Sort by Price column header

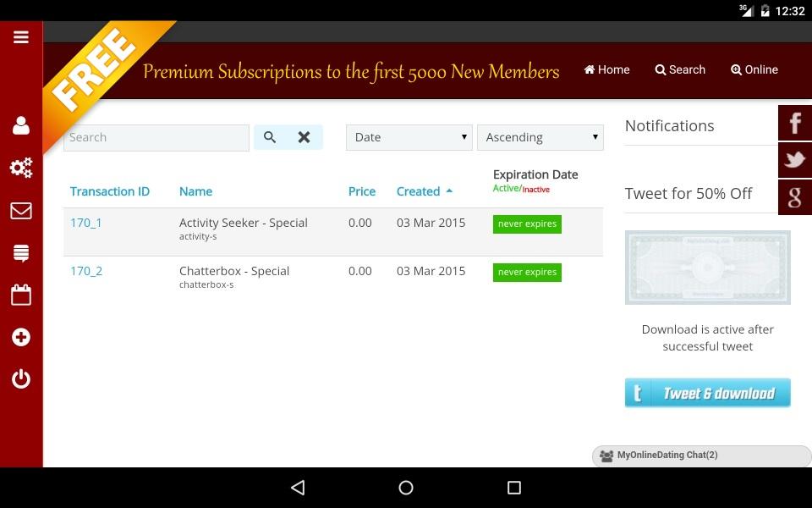(x=362, y=191)
